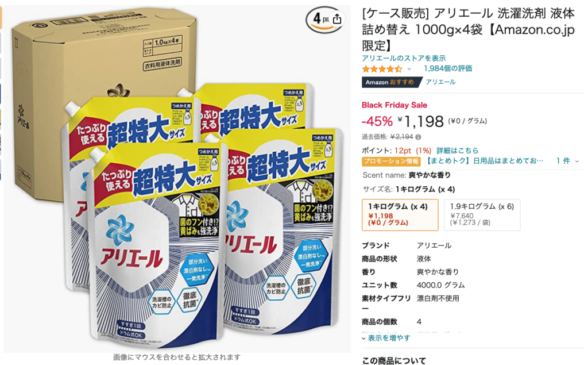Open アリエールのストアを表示 store link
The width and height of the screenshot is (588, 365).
click(x=404, y=58)
